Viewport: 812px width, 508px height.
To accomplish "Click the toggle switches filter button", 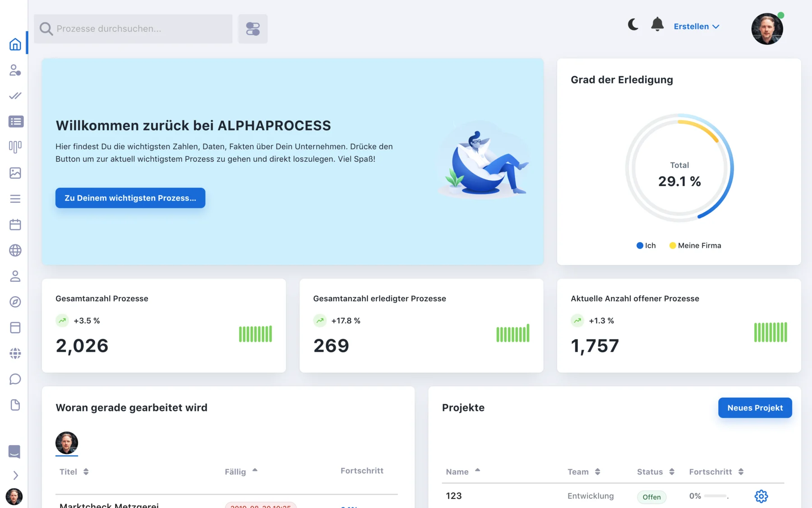I will coord(253,29).
